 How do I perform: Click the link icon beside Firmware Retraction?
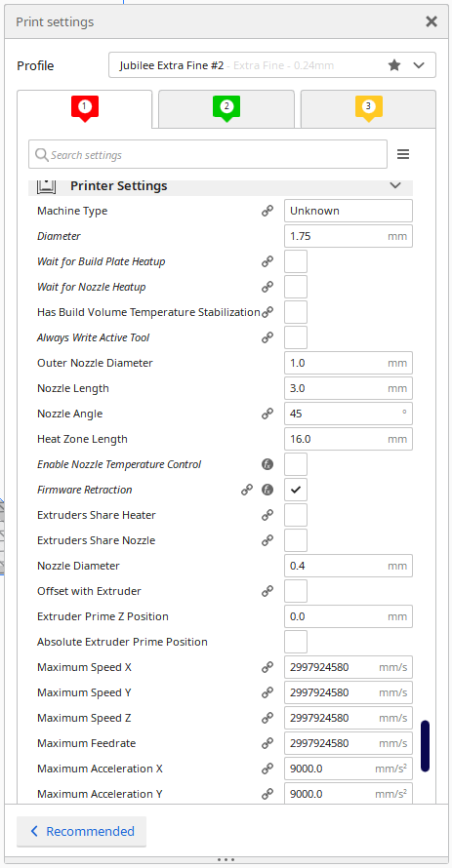point(247,490)
